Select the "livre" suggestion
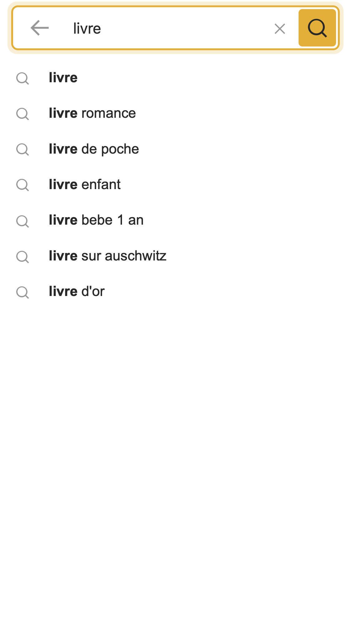This screenshot has height=644, width=351. (x=63, y=78)
